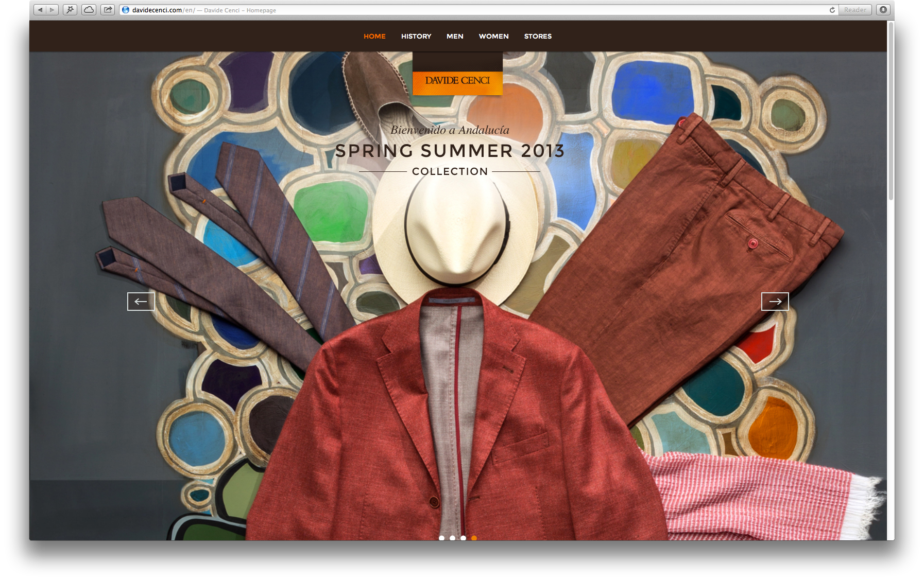This screenshot has height=581, width=924.
Task: Click the Bienvenido a Andalucía tagline
Action: click(450, 130)
